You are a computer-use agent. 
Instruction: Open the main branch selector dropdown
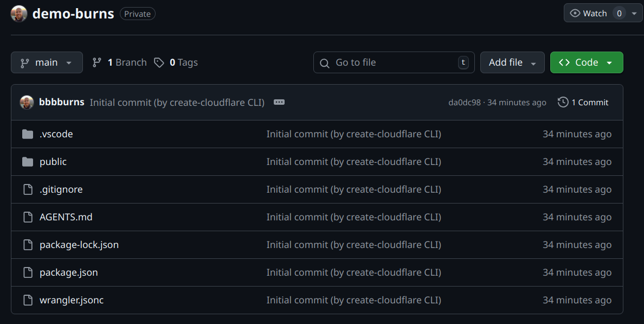(x=47, y=62)
